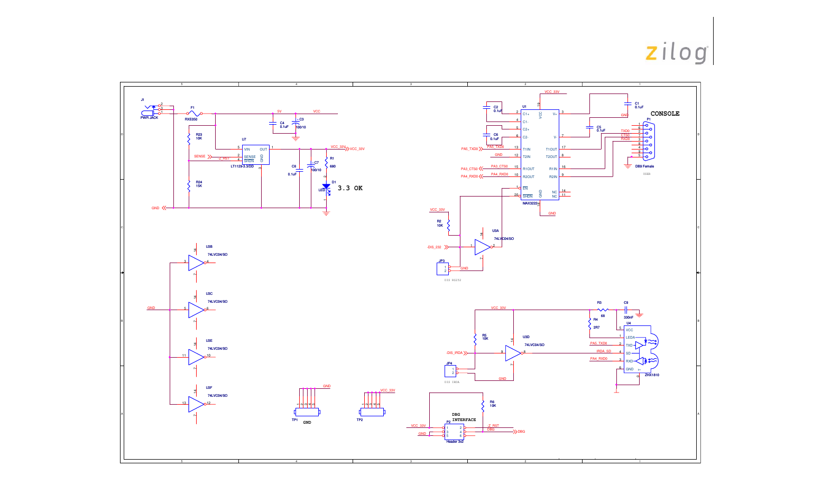Viewport: 831px width, 504px height.
Task: Click the -Z_RST label near P2
Action: coord(493,425)
